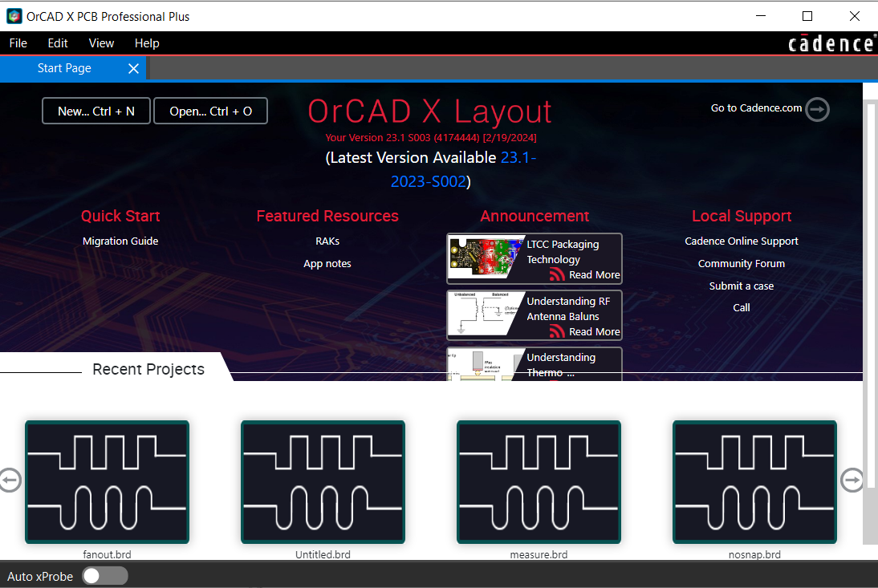This screenshot has height=588, width=878.
Task: Open the Understanding Thermo announcement card
Action: click(535, 363)
